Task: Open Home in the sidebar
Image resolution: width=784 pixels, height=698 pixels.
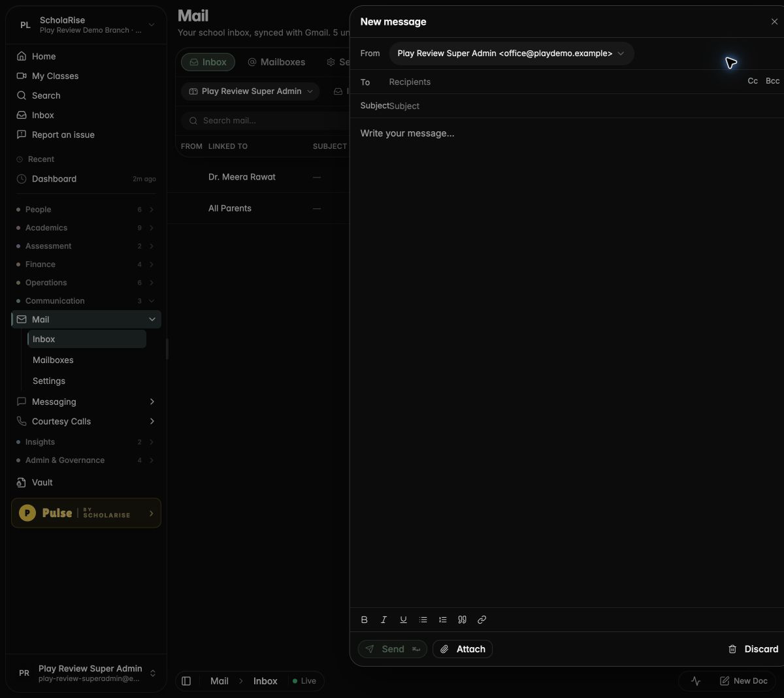Action: (86, 56)
